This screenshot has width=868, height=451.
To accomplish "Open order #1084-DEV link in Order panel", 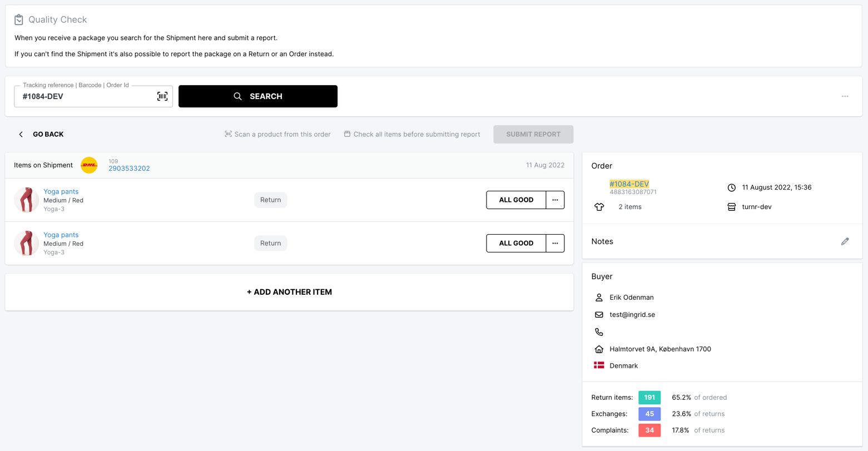I will pyautogui.click(x=629, y=184).
